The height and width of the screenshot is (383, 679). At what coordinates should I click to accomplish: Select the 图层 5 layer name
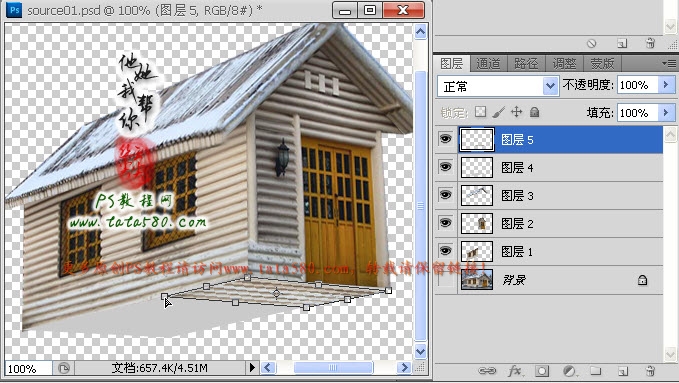(x=517, y=140)
